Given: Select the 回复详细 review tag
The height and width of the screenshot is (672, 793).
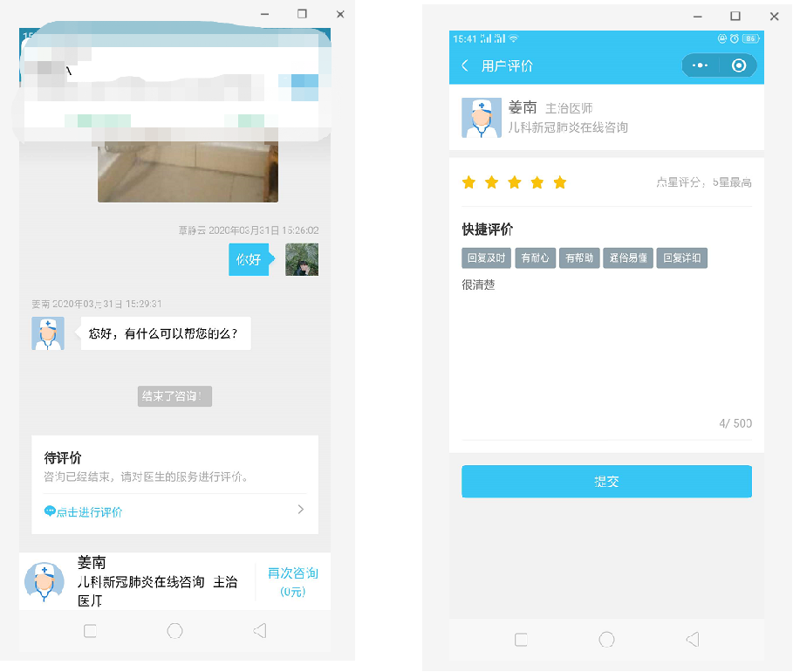Looking at the screenshot, I should click(680, 258).
